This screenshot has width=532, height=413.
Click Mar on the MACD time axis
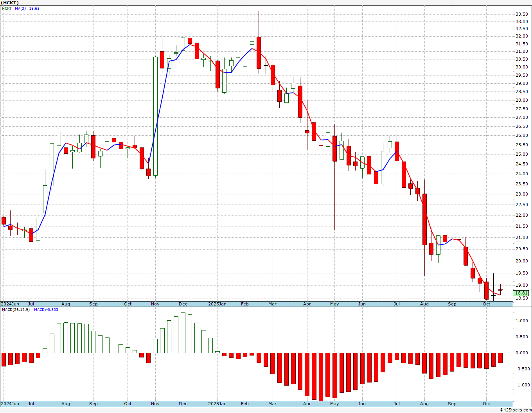click(272, 404)
